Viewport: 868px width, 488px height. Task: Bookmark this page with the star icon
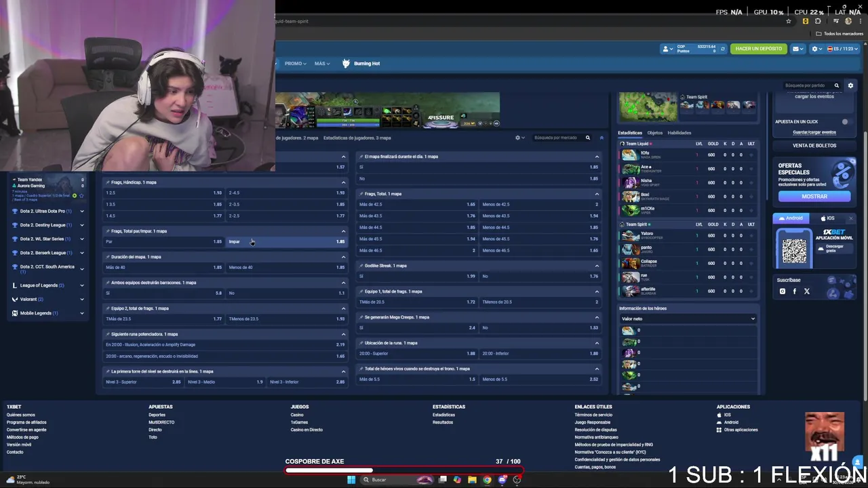[x=788, y=21]
